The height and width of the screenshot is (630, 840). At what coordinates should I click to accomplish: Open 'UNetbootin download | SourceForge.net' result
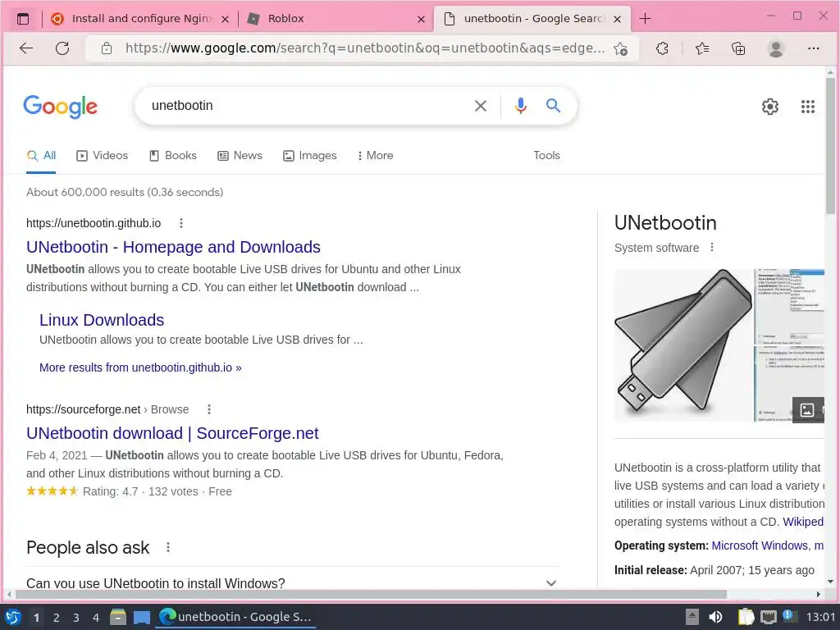(172, 433)
